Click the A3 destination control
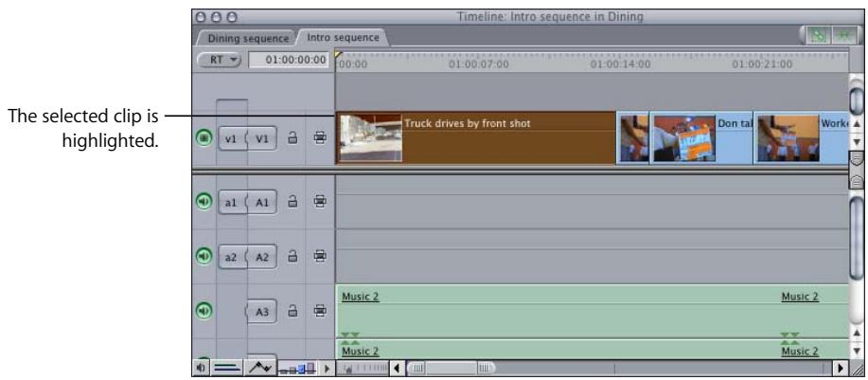This screenshot has height=380, width=868. (x=262, y=312)
